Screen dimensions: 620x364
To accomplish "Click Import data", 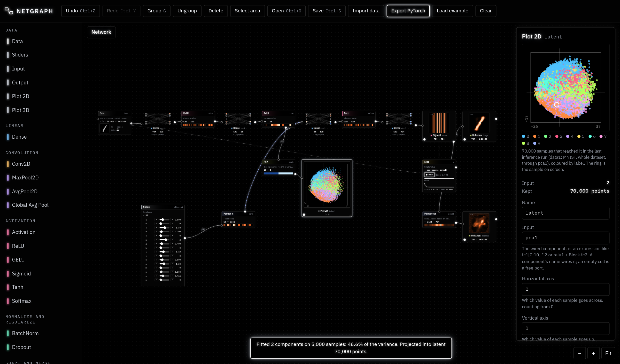I will [366, 11].
